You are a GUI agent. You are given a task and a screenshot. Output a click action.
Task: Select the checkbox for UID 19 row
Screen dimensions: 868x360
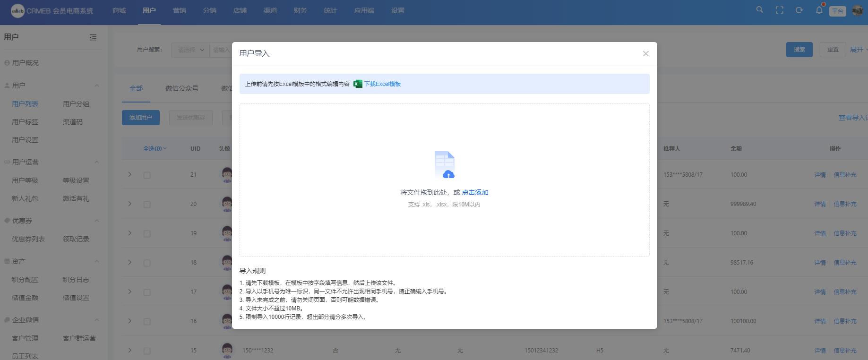click(147, 234)
